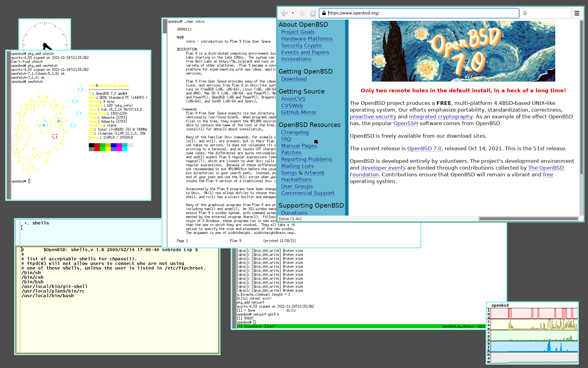Click the /usr/local/plan9/bin/rc line
The image size is (588, 368).
click(x=53, y=291)
